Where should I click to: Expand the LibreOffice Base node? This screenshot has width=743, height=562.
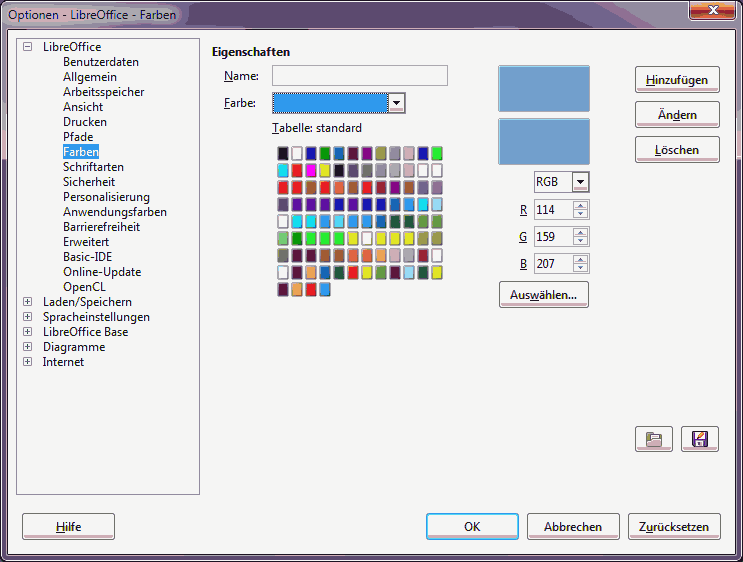tap(27, 332)
